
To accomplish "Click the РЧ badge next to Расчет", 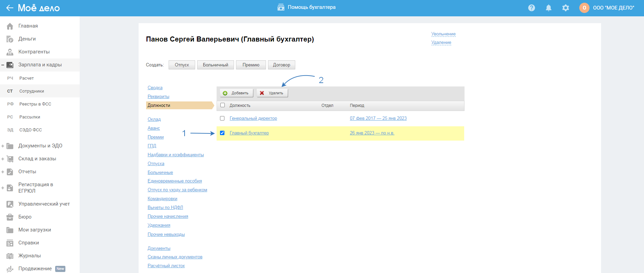I will 10,78.
